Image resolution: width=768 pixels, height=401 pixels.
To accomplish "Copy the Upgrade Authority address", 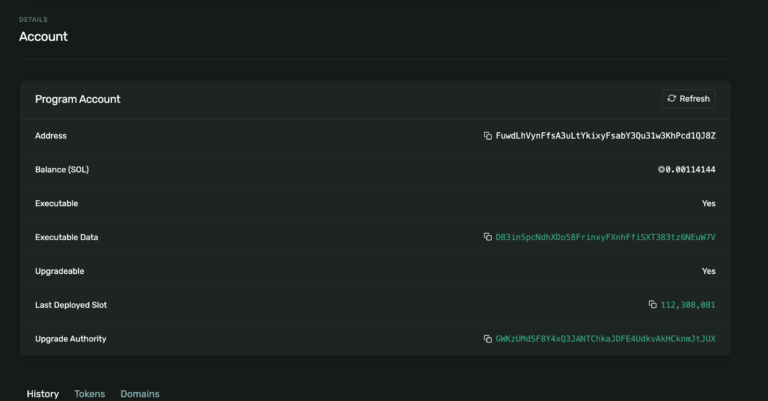I will click(488, 339).
